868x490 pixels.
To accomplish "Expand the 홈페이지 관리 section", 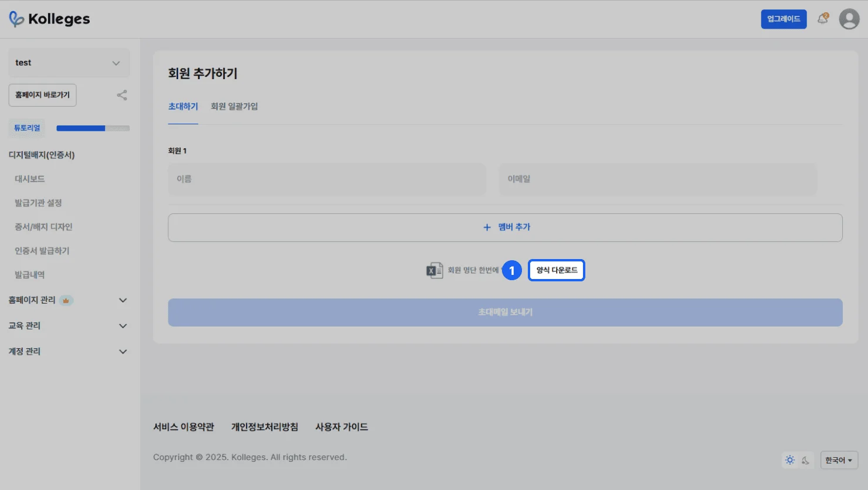I will 123,300.
